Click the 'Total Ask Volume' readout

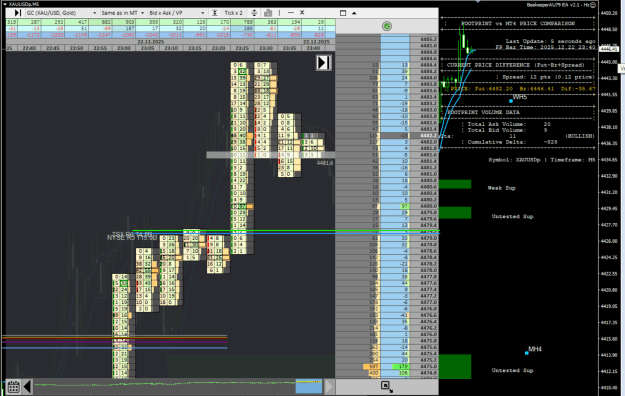tap(509, 124)
